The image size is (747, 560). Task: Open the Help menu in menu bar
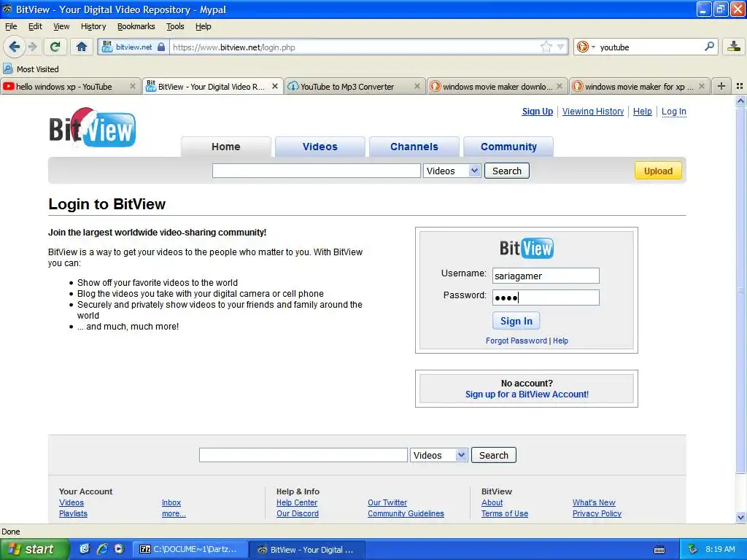coord(204,26)
